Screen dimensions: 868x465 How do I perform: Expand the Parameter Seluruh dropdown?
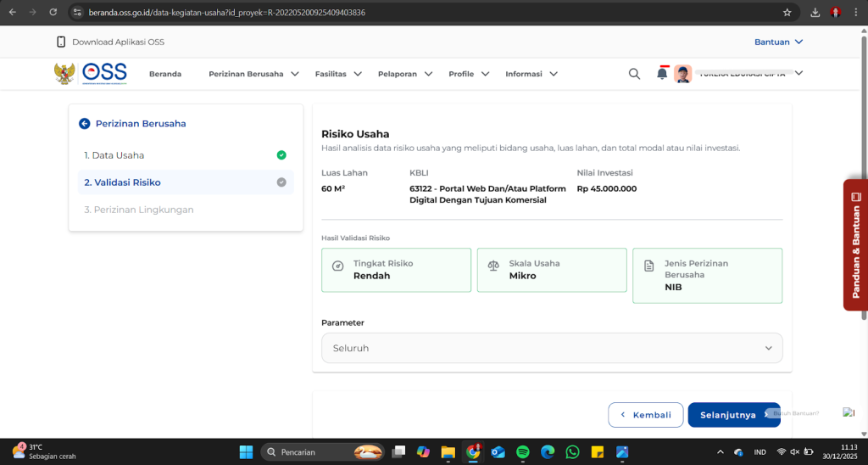click(552, 348)
